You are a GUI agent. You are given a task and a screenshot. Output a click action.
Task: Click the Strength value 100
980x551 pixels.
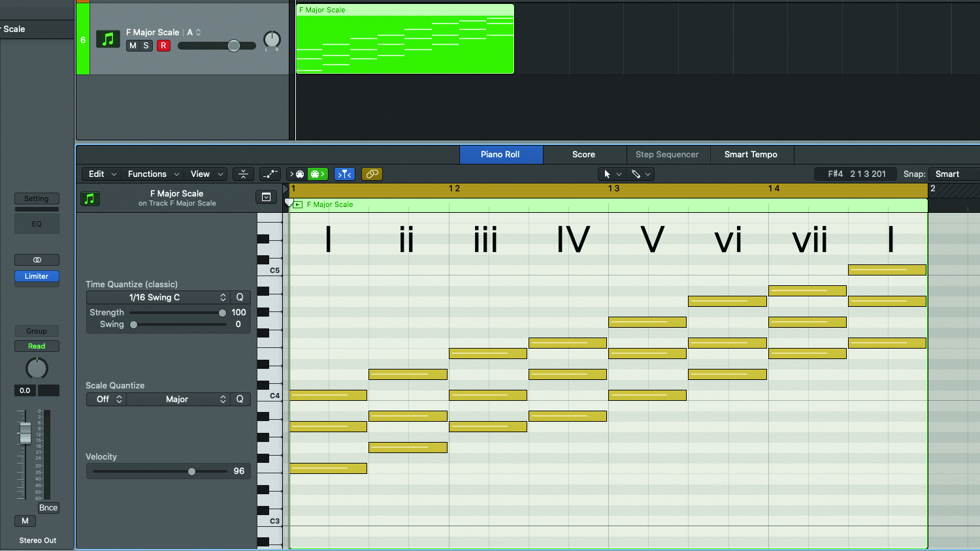238,313
